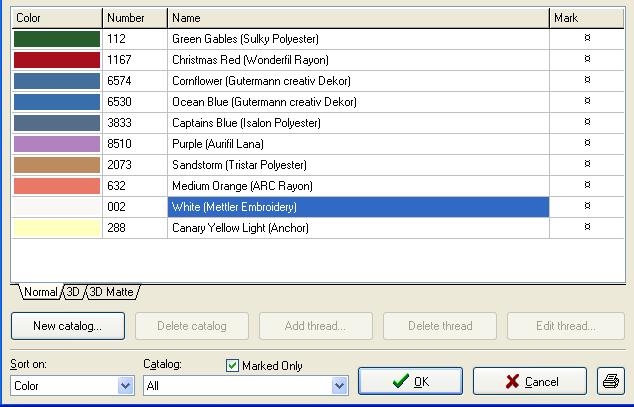Click thread number 6530
The height and width of the screenshot is (407, 634).
click(119, 102)
